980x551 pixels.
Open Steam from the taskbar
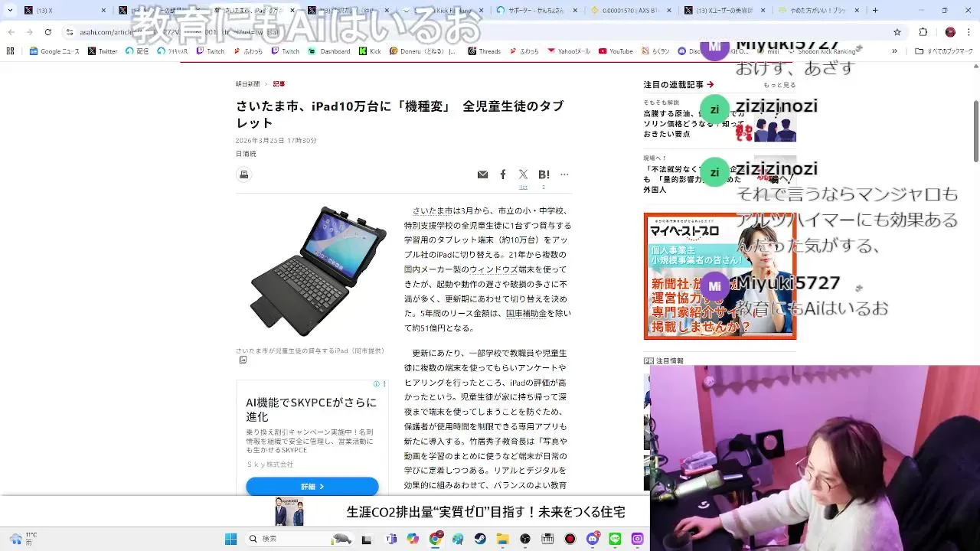pyautogui.click(x=480, y=539)
